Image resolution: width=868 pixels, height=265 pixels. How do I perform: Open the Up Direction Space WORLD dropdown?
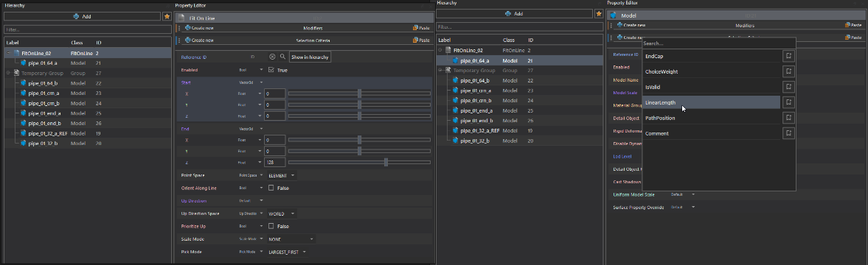point(282,213)
